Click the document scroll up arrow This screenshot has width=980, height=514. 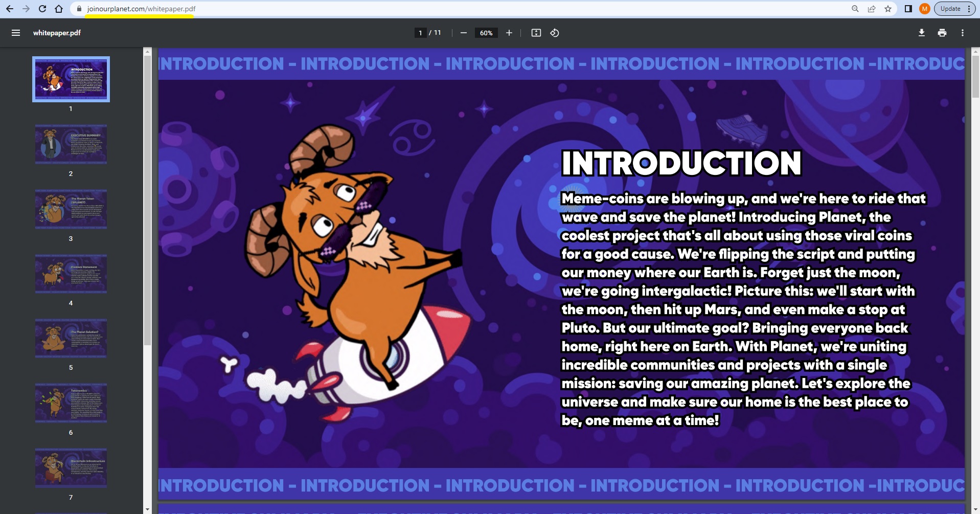coord(975,51)
